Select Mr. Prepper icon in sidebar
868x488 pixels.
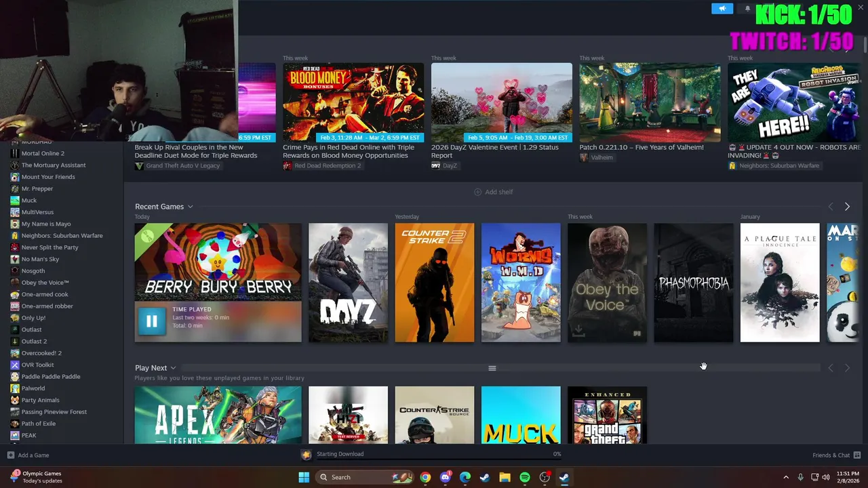(15, 188)
